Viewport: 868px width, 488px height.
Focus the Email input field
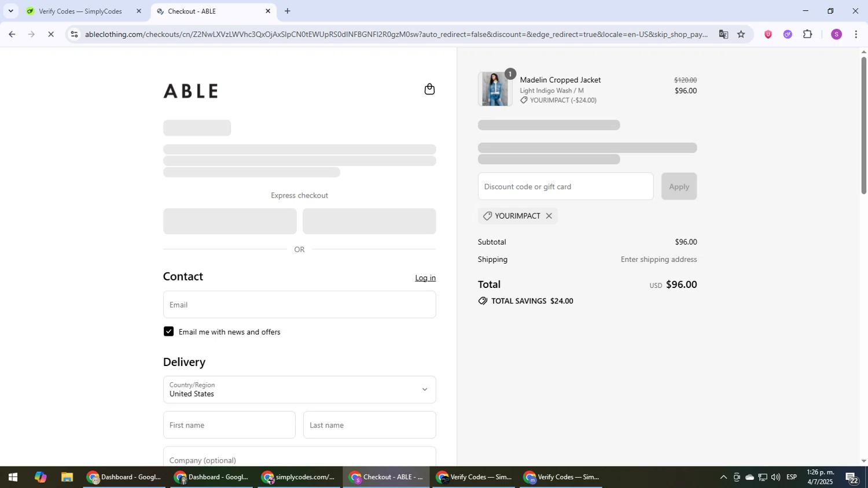point(299,304)
